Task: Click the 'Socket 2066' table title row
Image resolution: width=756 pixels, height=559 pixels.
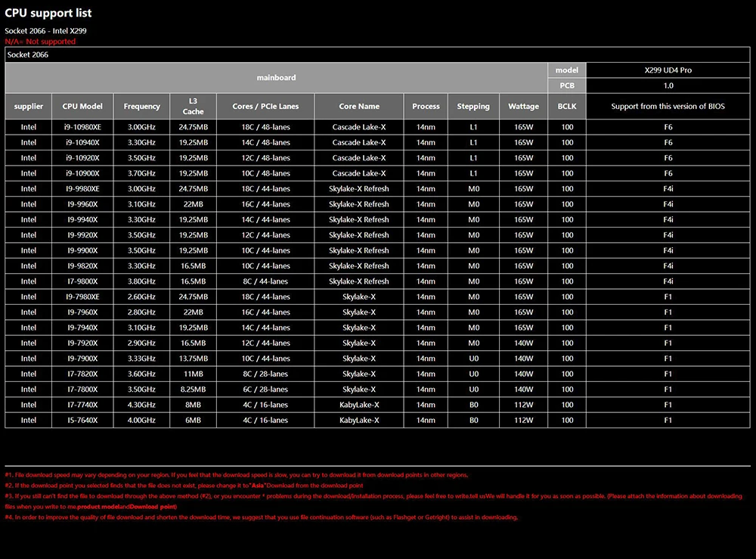Action: [x=28, y=55]
